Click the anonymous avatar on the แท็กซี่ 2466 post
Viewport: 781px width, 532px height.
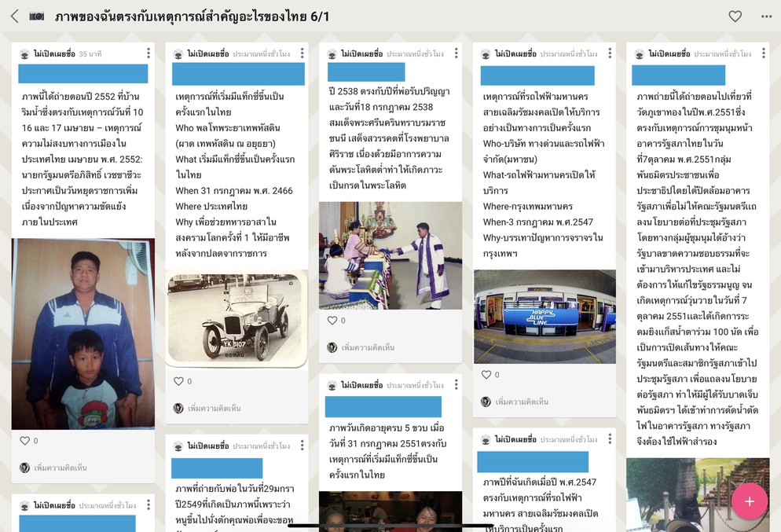[178, 53]
